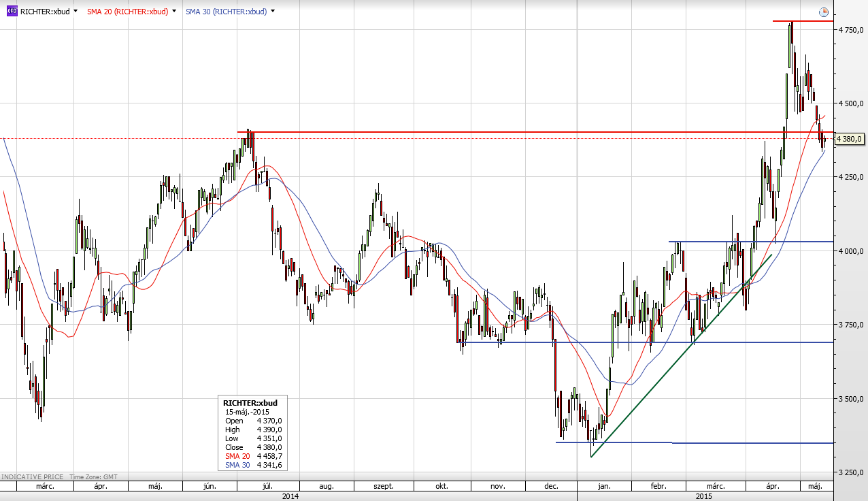Click the Close value 4 380,0 in info box
The image size is (868, 501).
pos(269,447)
